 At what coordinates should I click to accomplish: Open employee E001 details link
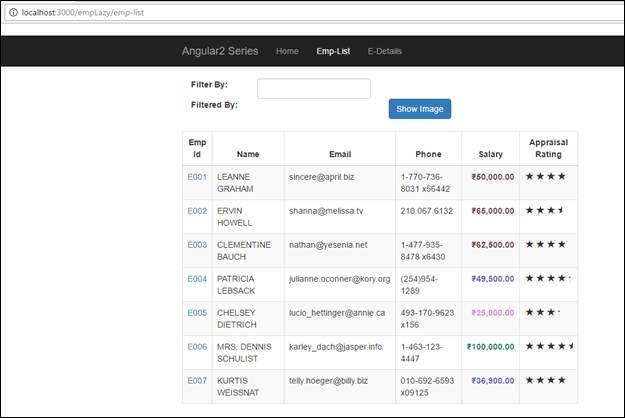[197, 176]
